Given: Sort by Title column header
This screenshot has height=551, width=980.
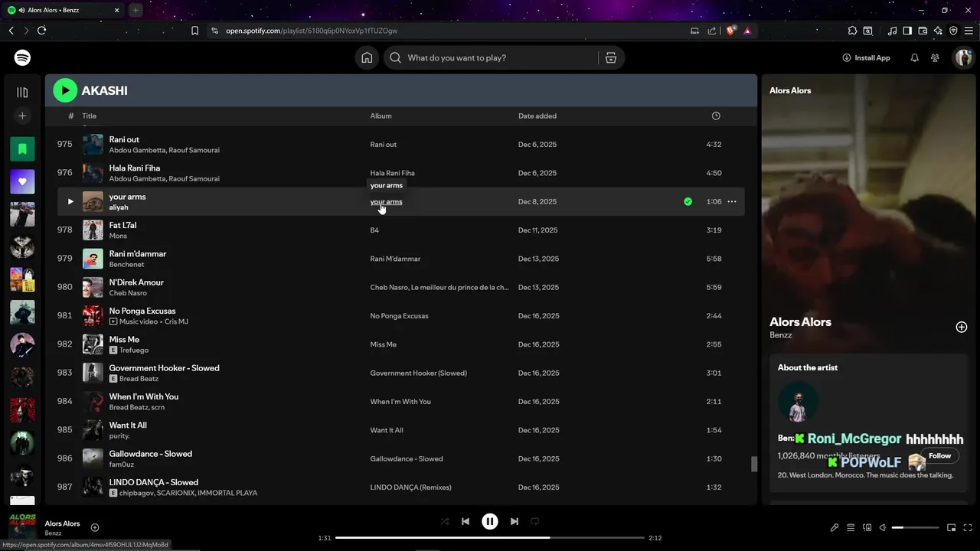Looking at the screenshot, I should (x=90, y=116).
